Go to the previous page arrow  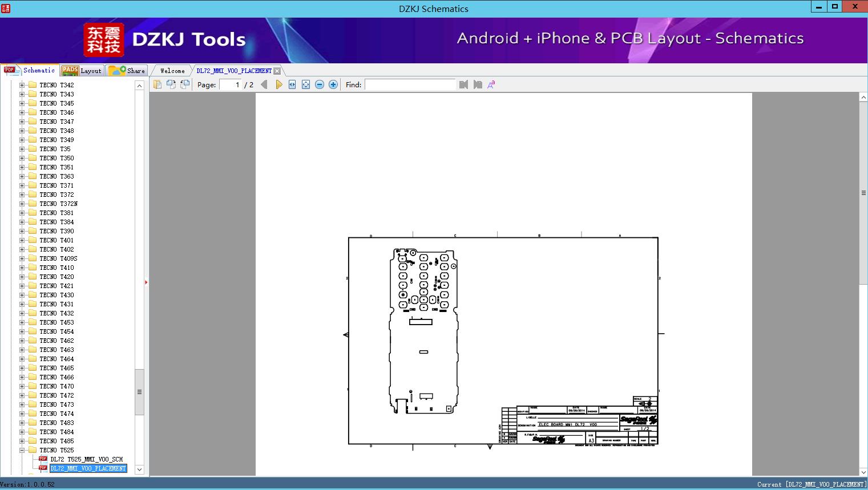pyautogui.click(x=264, y=84)
